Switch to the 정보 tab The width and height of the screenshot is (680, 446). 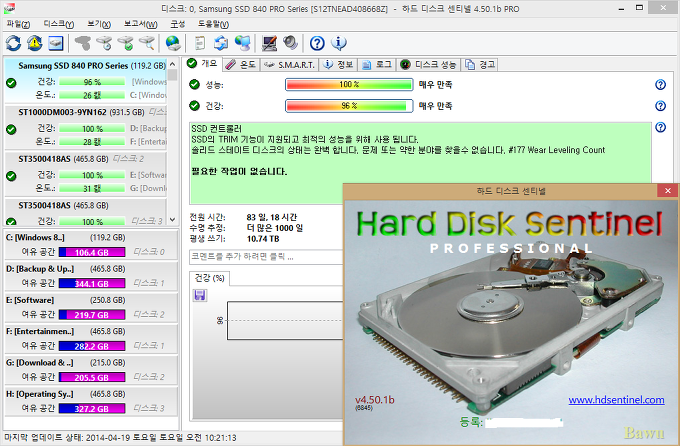339,65
